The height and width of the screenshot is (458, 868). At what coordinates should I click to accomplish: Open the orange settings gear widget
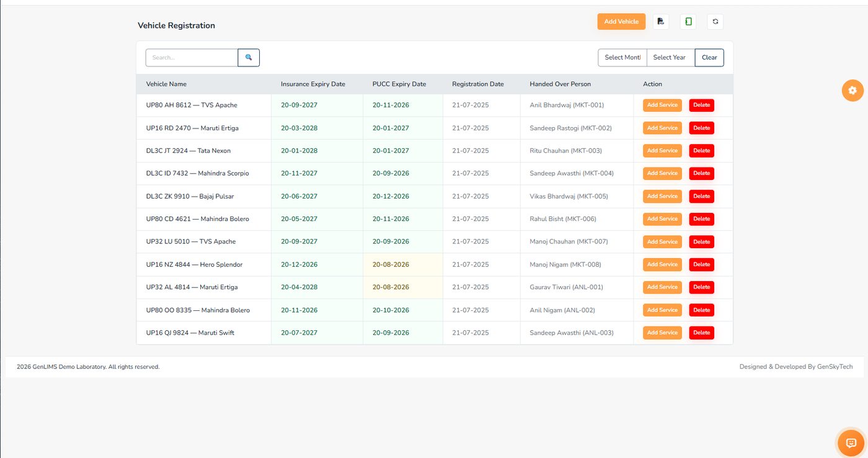click(852, 91)
